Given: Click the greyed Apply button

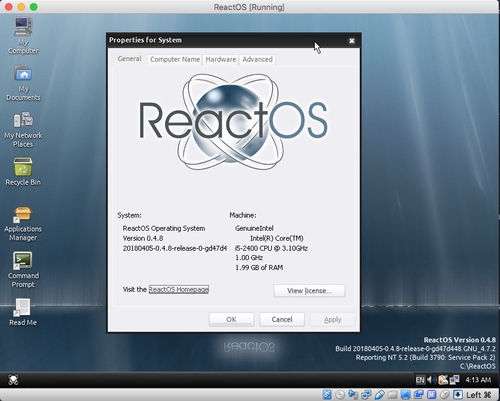Looking at the screenshot, I should click(333, 319).
